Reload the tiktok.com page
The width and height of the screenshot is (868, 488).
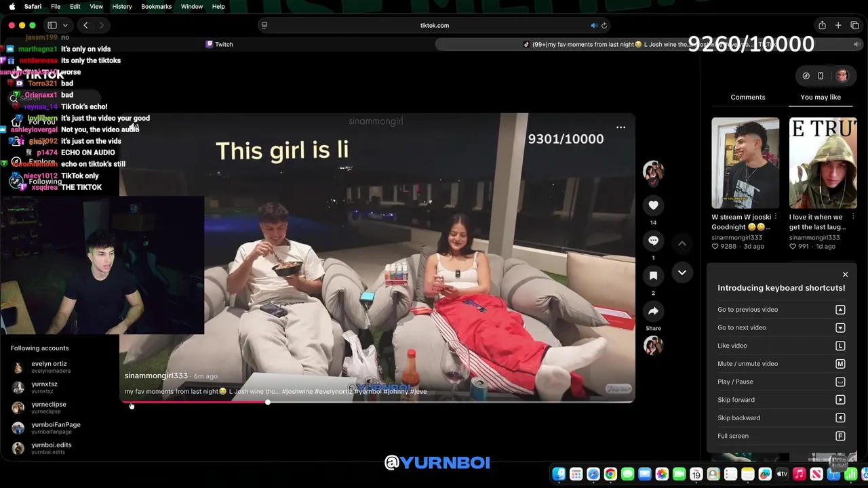tap(604, 26)
